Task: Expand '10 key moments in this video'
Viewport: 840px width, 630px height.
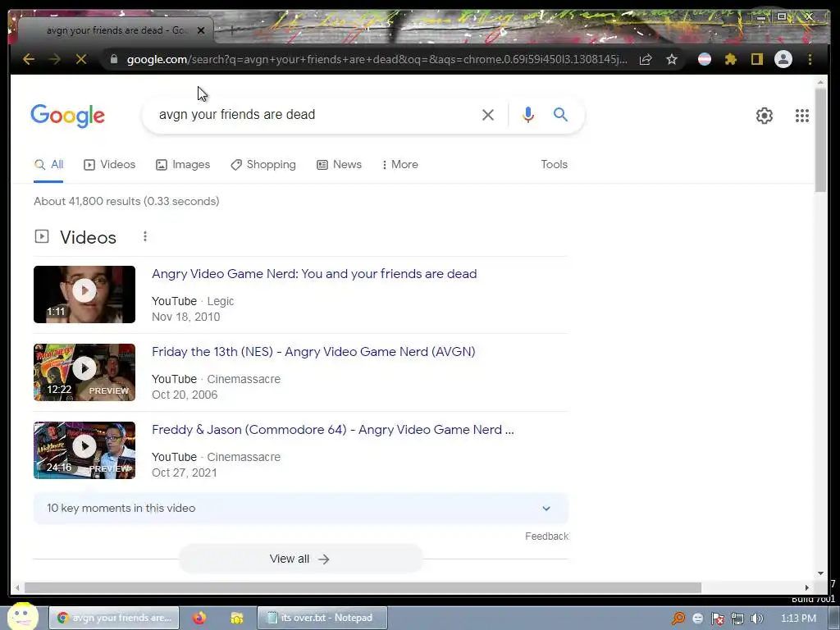Action: [x=300, y=508]
